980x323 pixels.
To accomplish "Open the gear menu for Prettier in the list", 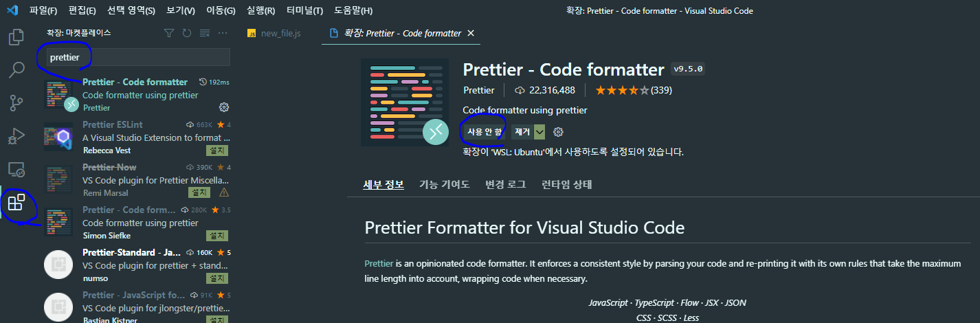I will pyautogui.click(x=223, y=107).
